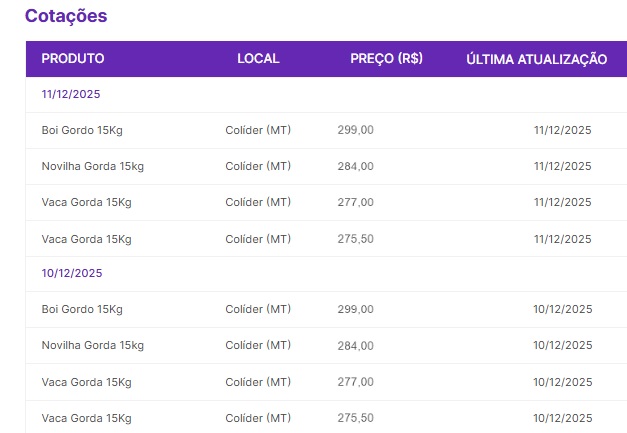This screenshot has height=433, width=627.
Task: Click Boi Gordo 15Kg under 10/12/2025 group
Action: 82,309
